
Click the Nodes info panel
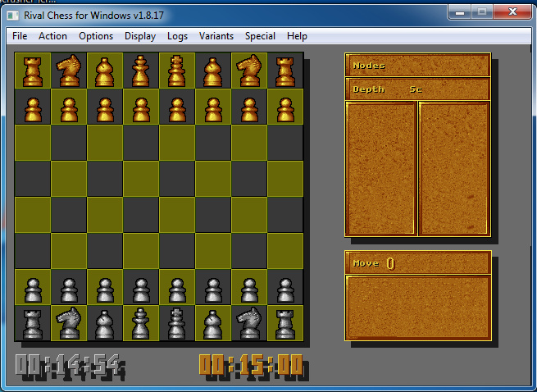(x=418, y=65)
